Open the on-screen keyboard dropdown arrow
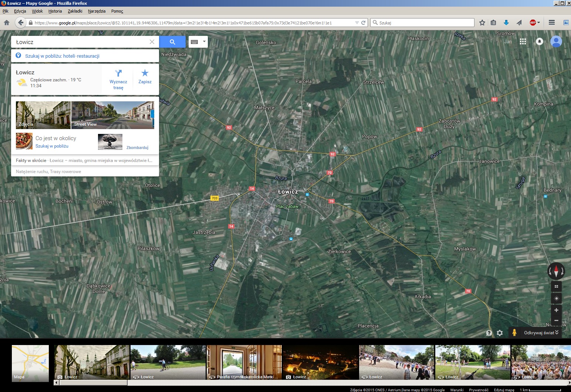The height and width of the screenshot is (392, 571). tap(204, 41)
